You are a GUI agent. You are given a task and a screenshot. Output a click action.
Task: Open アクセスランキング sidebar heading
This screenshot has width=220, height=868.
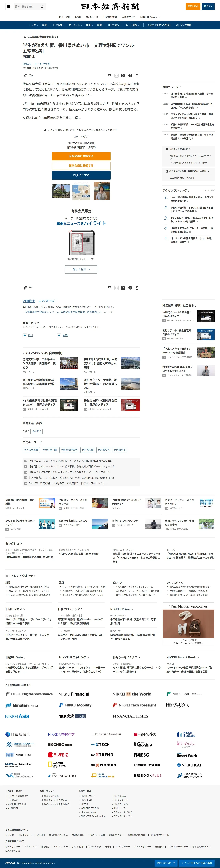176,190
